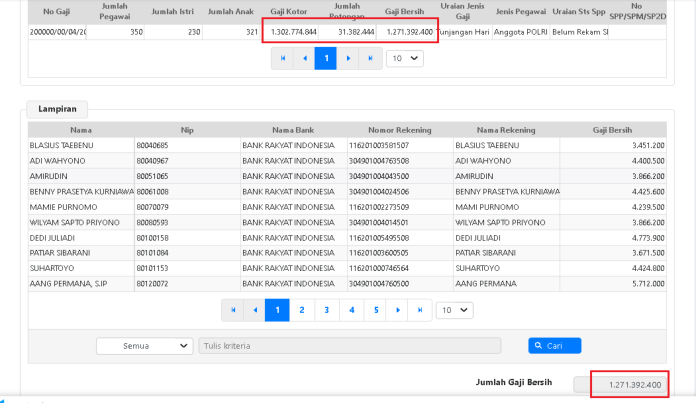Screen dimensions: 696x403
Task: Jump to last page in Lampiran paginator
Action: click(422, 310)
